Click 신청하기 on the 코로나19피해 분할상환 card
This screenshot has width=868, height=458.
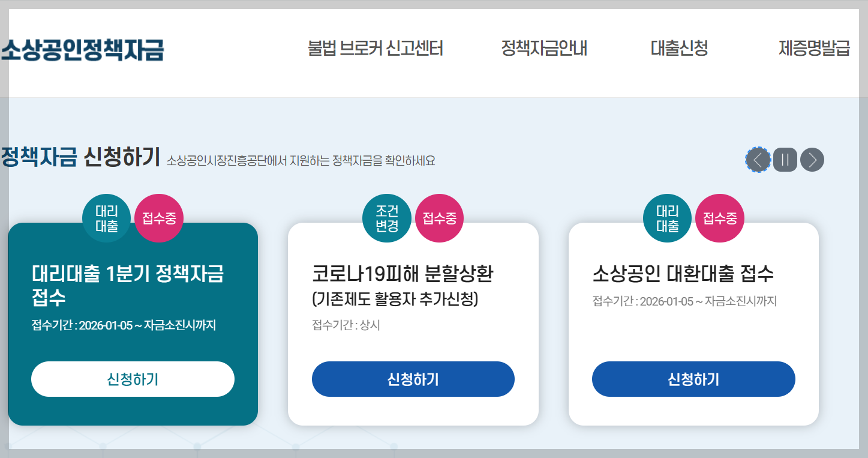[x=413, y=379]
